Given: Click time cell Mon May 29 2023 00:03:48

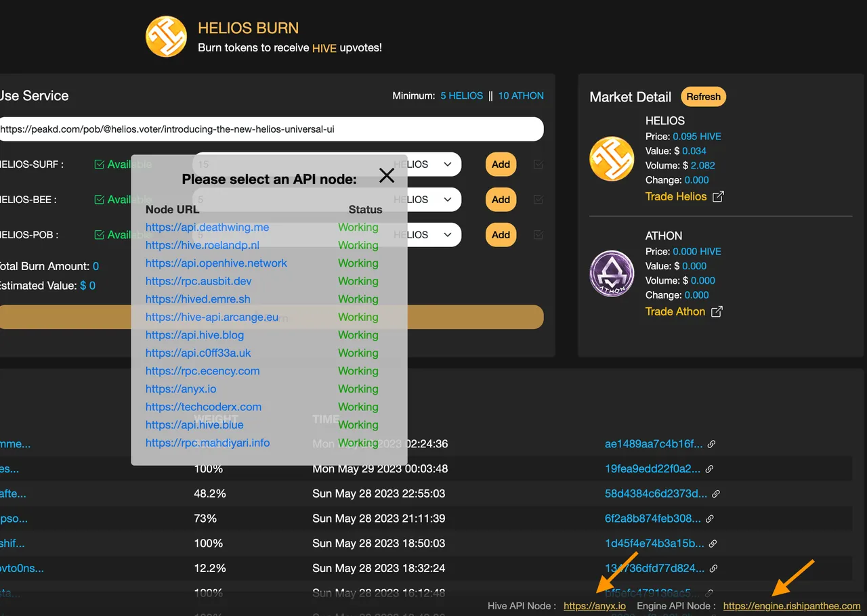Looking at the screenshot, I should coord(380,468).
